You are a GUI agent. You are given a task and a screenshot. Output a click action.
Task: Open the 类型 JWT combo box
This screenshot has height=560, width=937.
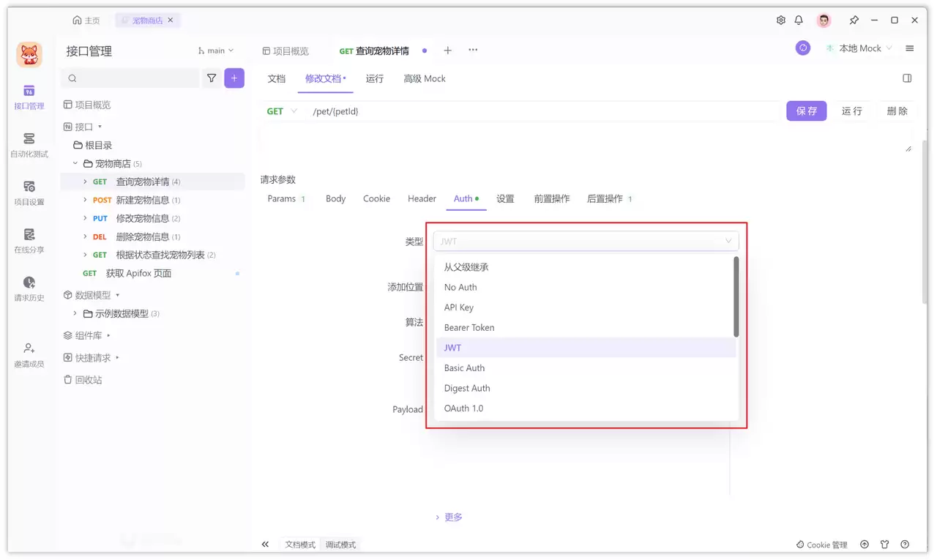click(586, 241)
